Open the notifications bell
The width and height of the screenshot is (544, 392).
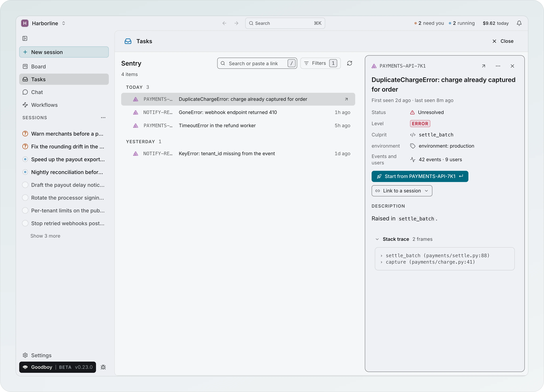click(519, 23)
